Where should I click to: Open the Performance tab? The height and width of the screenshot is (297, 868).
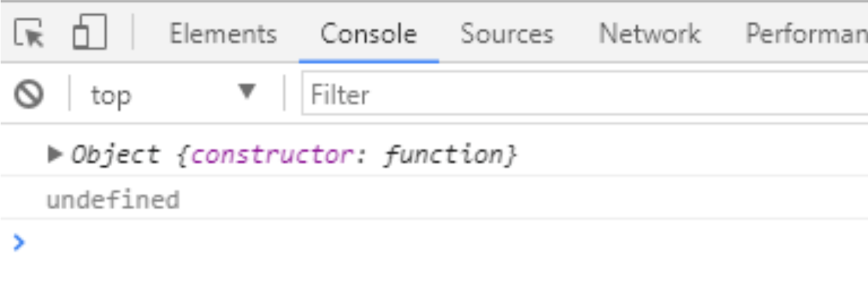pos(806,34)
